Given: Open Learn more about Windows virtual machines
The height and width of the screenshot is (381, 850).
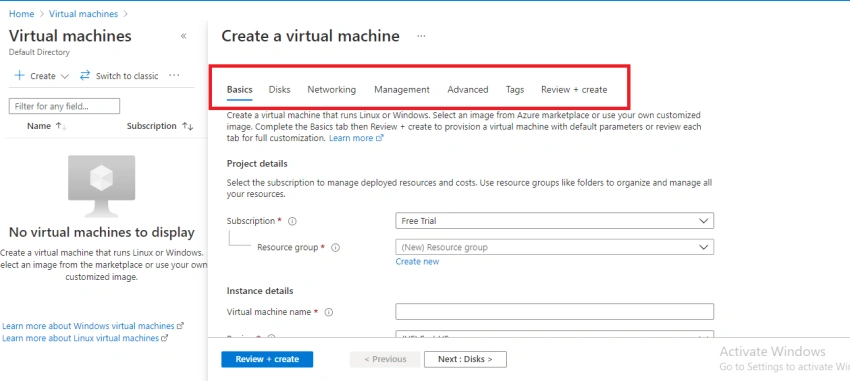Looking at the screenshot, I should coord(88,326).
